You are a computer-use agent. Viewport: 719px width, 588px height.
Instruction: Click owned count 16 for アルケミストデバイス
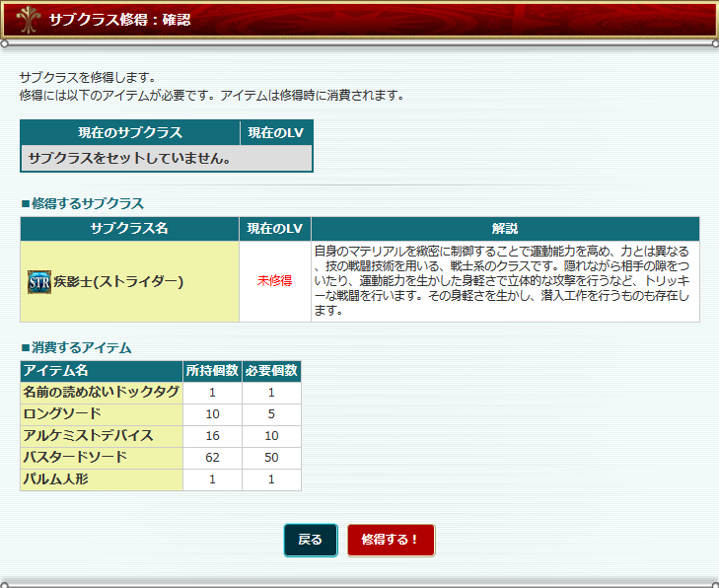(x=212, y=436)
